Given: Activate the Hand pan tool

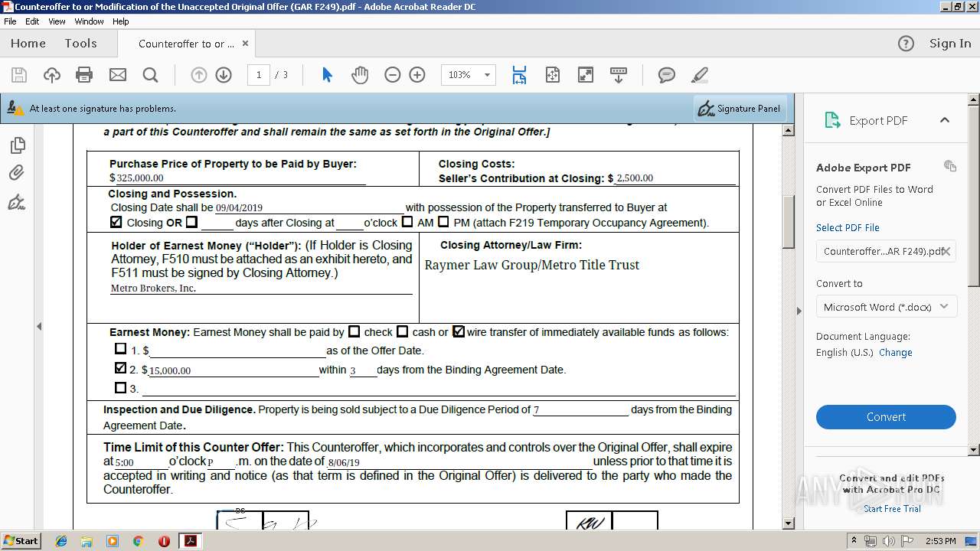Looking at the screenshot, I should pyautogui.click(x=360, y=75).
